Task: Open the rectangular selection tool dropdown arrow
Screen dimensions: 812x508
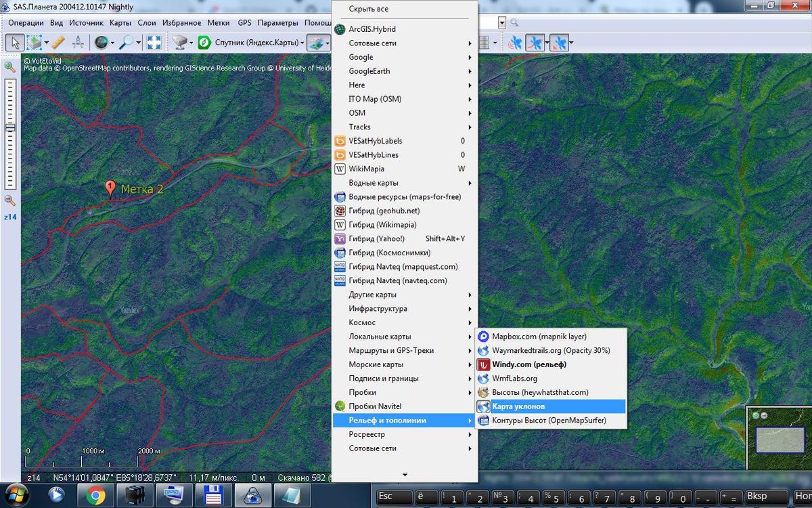Action: click(46, 43)
